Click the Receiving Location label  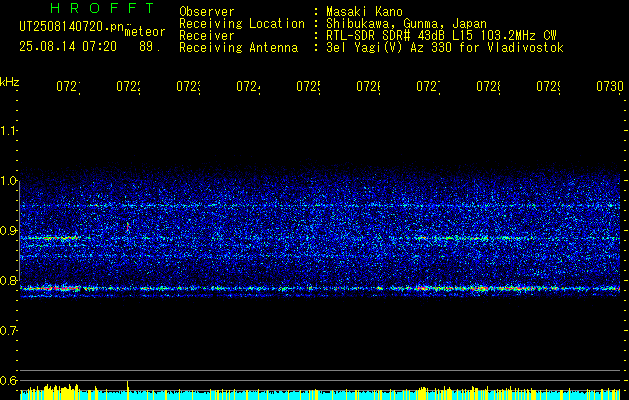click(x=242, y=24)
